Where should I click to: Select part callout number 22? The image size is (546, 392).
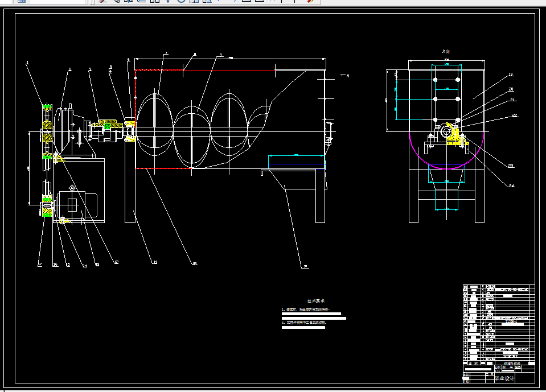[515, 115]
